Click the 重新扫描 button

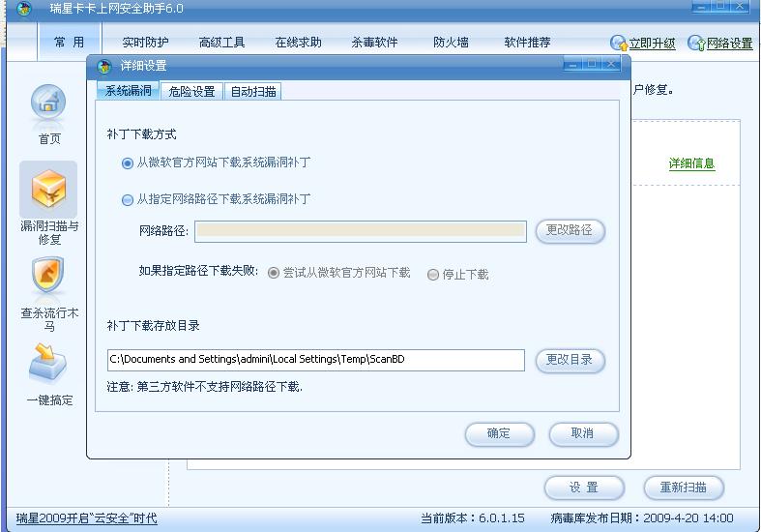coord(684,488)
